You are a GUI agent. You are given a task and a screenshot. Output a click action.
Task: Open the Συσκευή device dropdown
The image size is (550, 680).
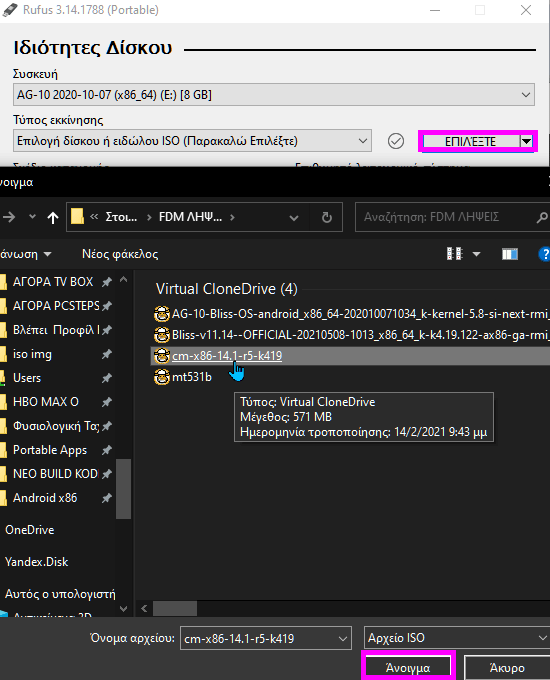(x=274, y=95)
